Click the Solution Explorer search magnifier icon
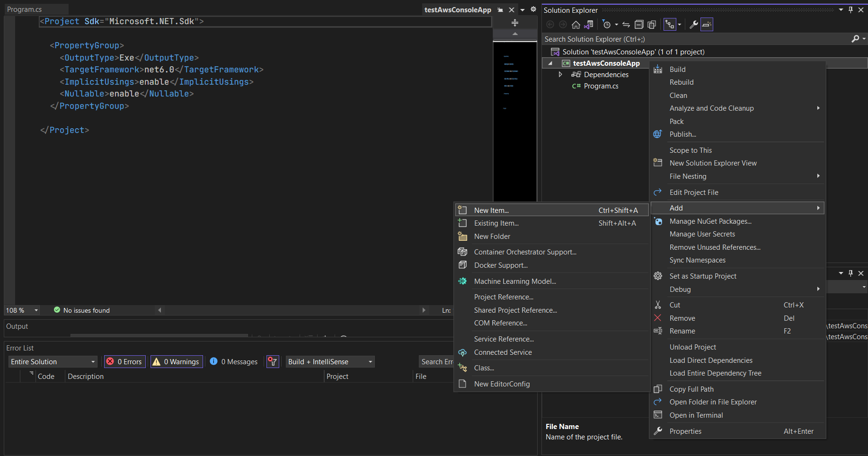This screenshot has width=868, height=456. (x=855, y=39)
